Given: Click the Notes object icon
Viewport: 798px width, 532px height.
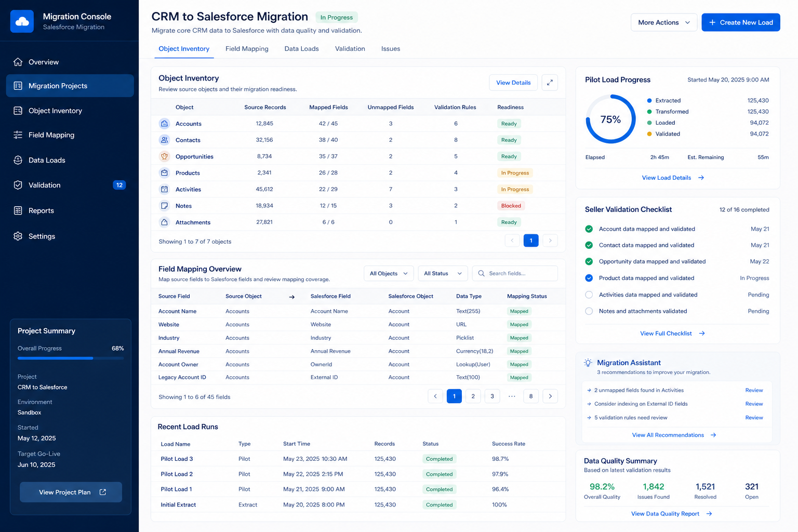Looking at the screenshot, I should point(164,206).
